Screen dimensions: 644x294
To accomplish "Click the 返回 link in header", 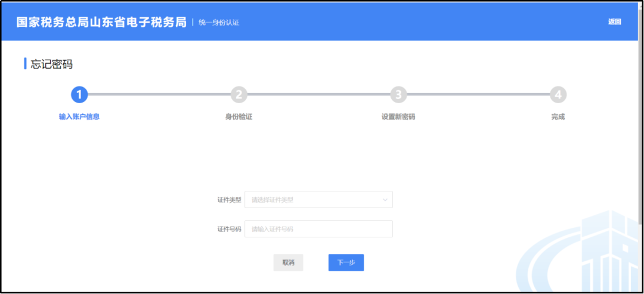I will coord(614,21).
